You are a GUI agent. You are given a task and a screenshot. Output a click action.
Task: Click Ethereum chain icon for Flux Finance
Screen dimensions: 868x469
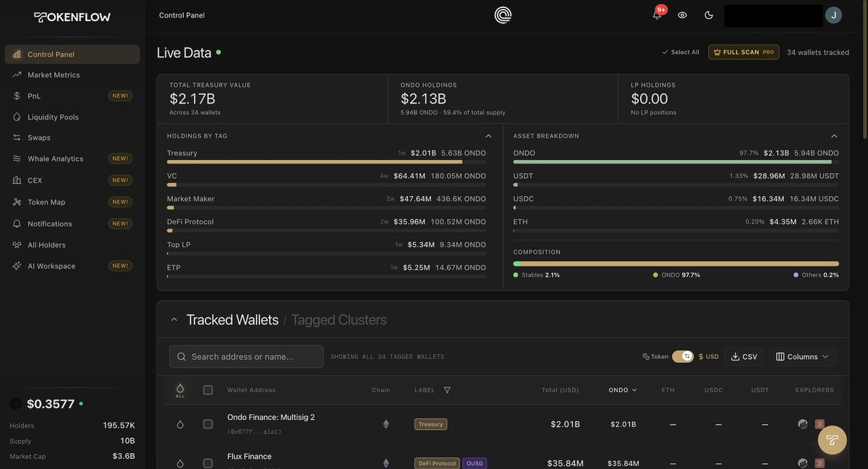tap(386, 463)
